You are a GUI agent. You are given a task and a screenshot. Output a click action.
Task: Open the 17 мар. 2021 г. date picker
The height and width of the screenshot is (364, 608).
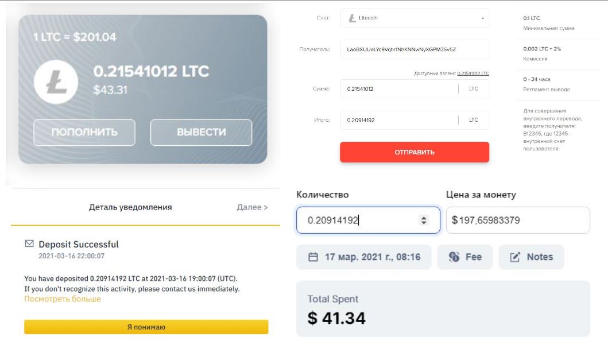point(364,257)
